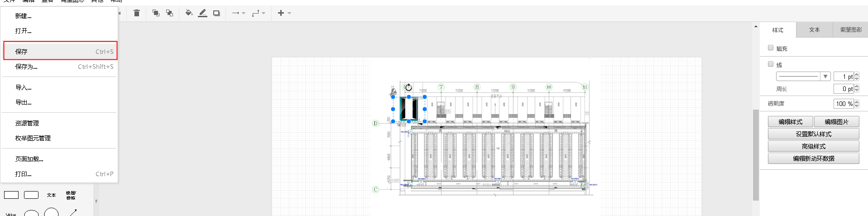Screen dimensions: 868x216
Task: Click the 周长 0 pt input field
Action: (844, 89)
